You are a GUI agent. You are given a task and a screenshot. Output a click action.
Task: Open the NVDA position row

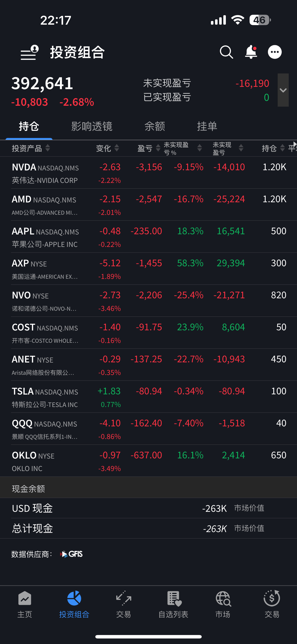click(148, 173)
